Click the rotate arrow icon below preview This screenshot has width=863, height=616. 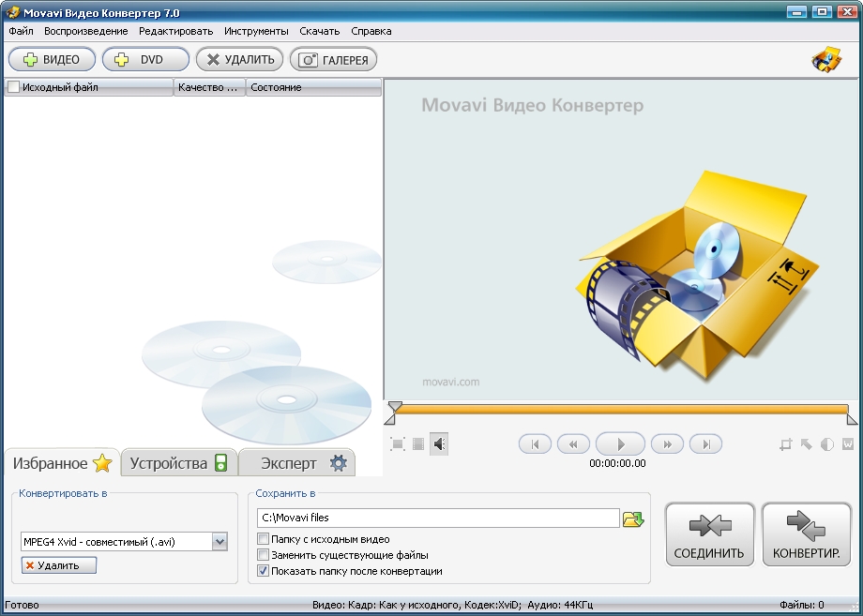tap(807, 444)
